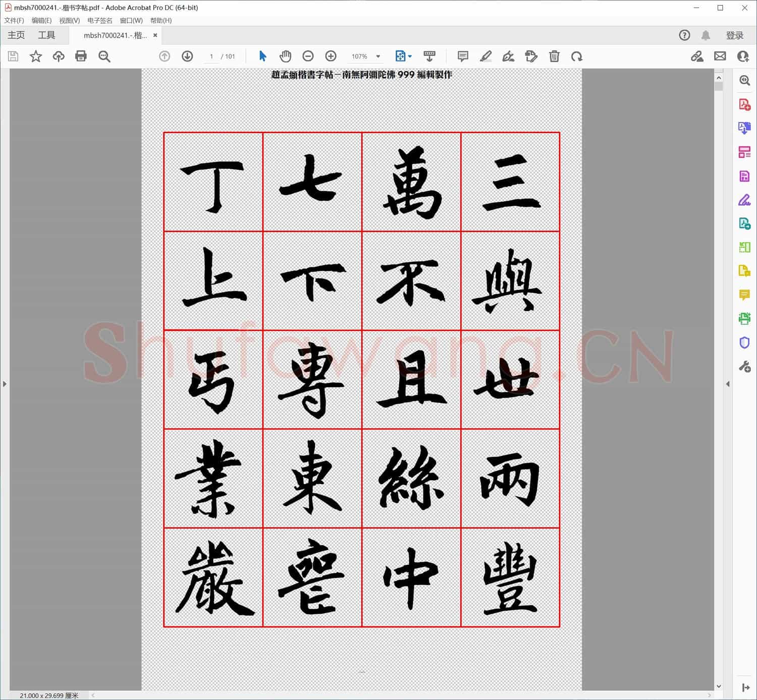Select the Export PDF tool

(x=744, y=128)
